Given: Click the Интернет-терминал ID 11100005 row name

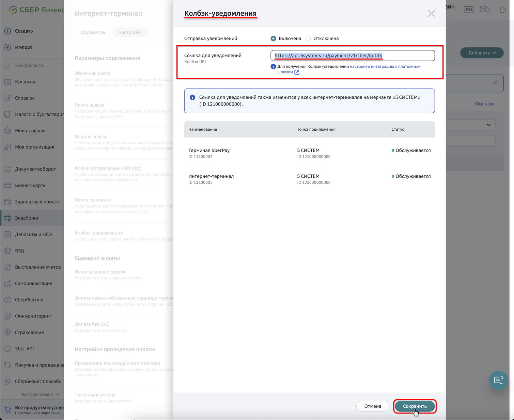Looking at the screenshot, I should 211,176.
